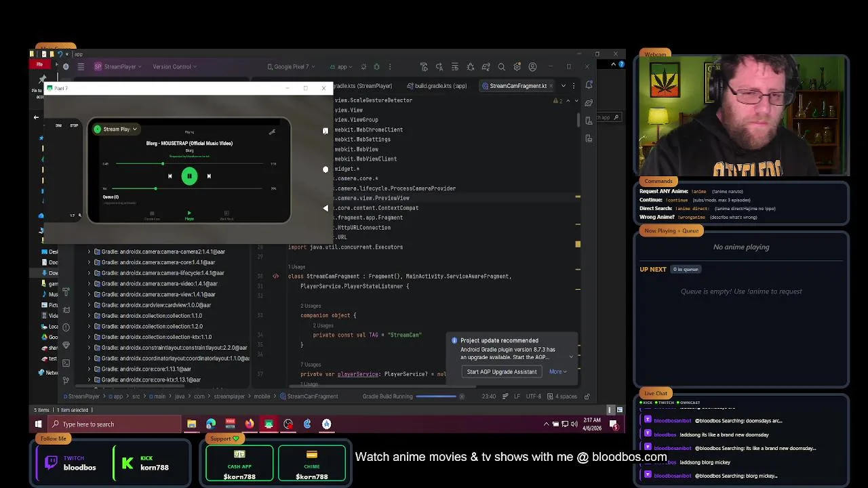The height and width of the screenshot is (488, 868).
Task: Open Running Devices icon on right sidebar
Action: click(589, 138)
